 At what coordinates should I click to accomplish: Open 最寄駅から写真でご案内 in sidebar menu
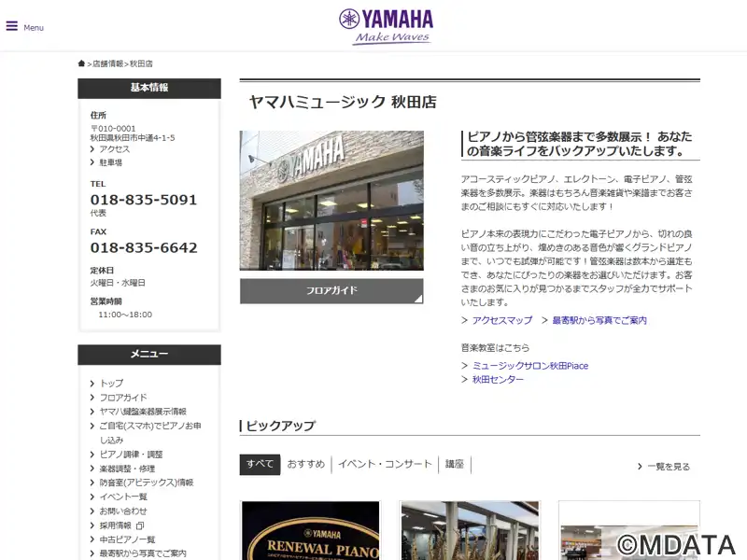[x=143, y=553]
